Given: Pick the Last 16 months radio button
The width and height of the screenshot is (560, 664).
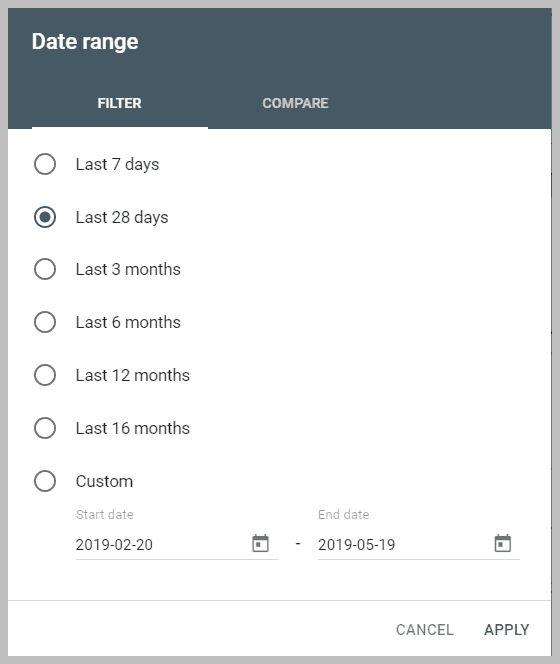Looking at the screenshot, I should coord(45,428).
